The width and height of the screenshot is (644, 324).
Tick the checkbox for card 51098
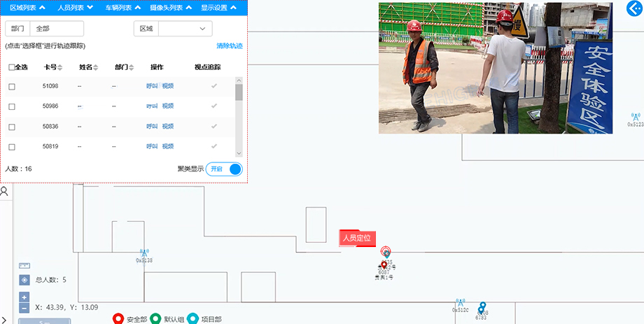(11, 86)
